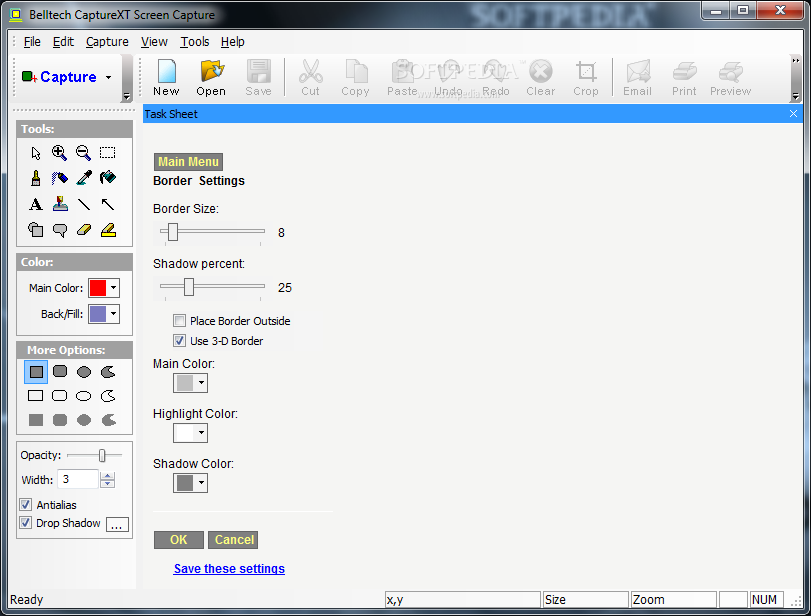
Task: Choose filled bordered ellipse shape option
Action: 84,372
